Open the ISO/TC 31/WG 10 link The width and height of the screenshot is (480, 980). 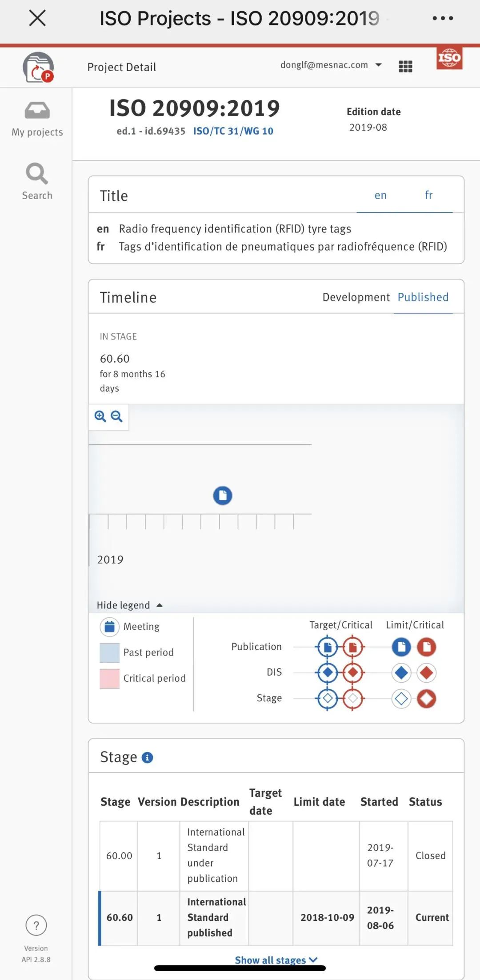233,131
